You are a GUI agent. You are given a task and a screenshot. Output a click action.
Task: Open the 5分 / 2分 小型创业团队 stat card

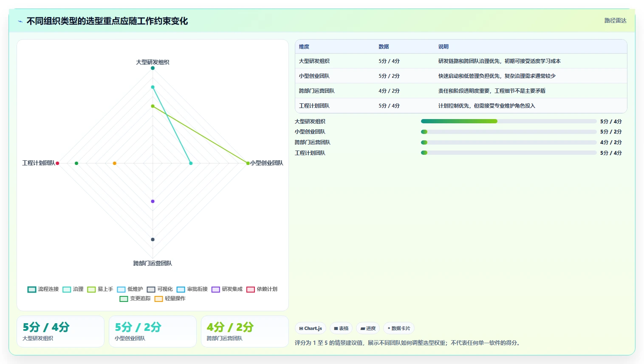tap(153, 331)
